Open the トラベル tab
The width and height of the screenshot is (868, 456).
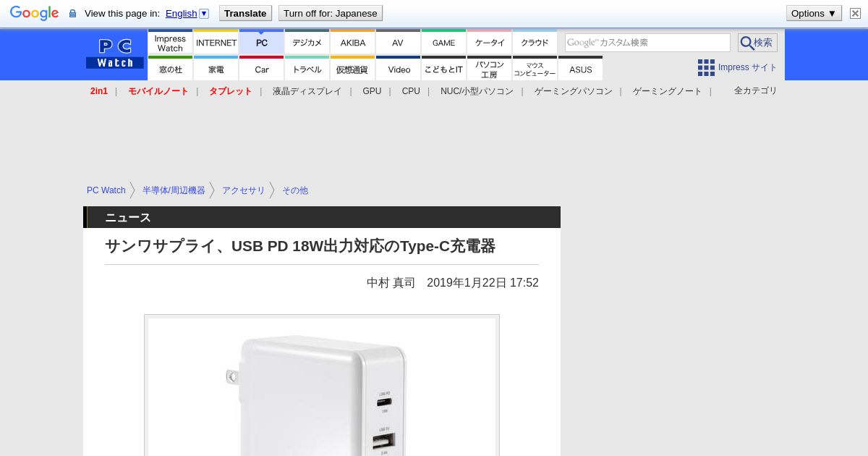(307, 69)
